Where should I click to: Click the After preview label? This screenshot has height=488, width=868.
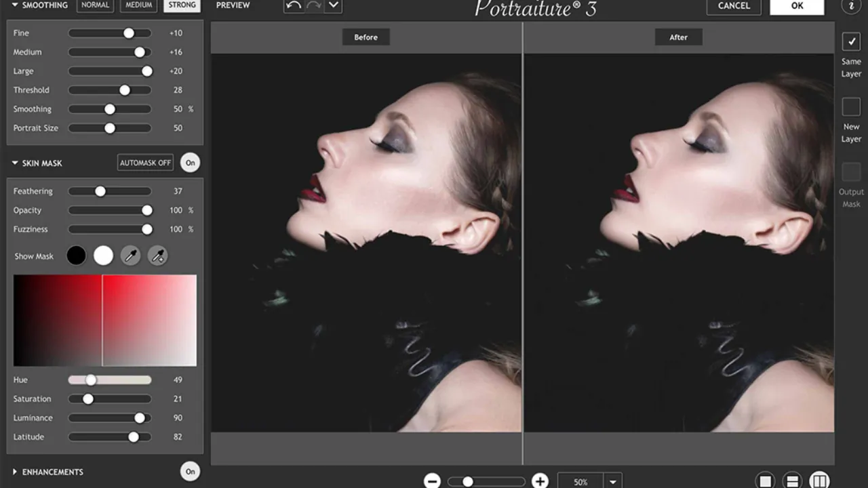tap(679, 37)
